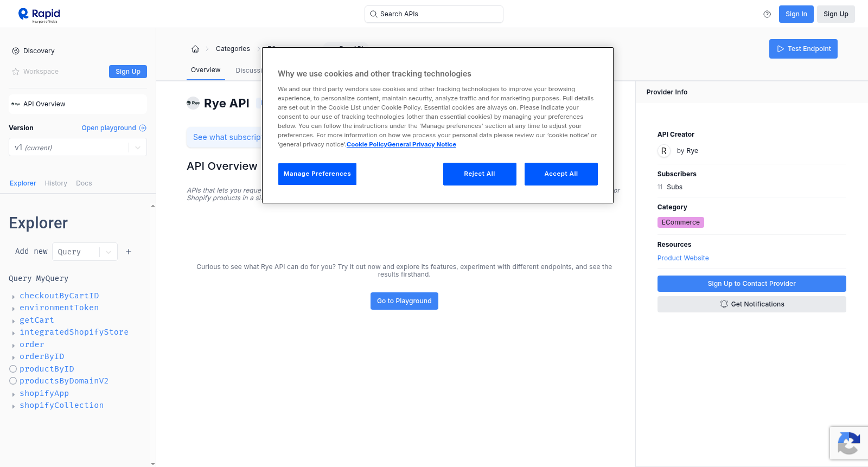Click the ECommerce category tag

(681, 222)
